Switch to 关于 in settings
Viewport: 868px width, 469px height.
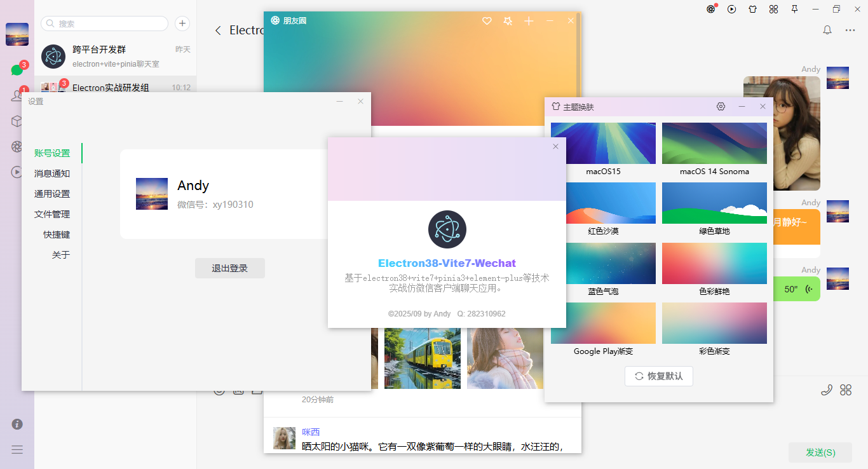click(x=61, y=255)
